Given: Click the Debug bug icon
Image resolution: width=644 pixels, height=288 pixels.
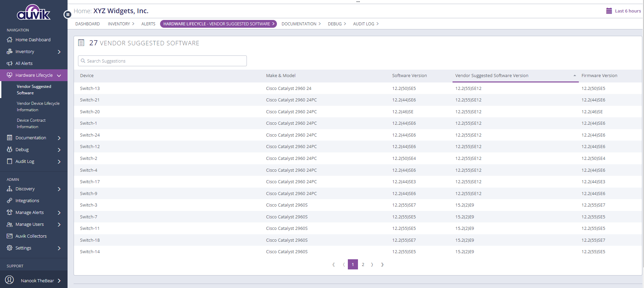Looking at the screenshot, I should pyautogui.click(x=9, y=149).
